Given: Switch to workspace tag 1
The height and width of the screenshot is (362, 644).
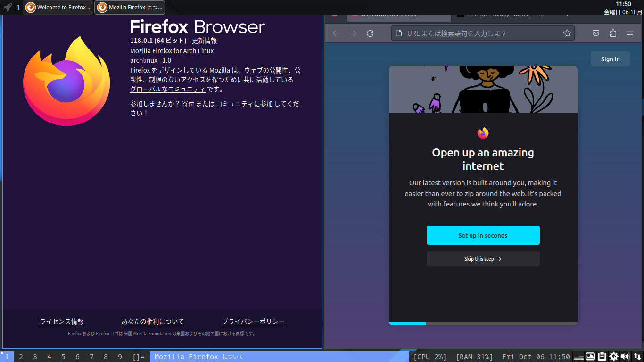Looking at the screenshot, I should tap(7, 357).
